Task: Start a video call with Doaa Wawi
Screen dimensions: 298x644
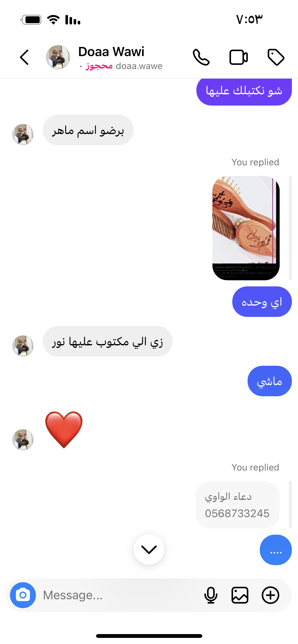Action: point(239,57)
